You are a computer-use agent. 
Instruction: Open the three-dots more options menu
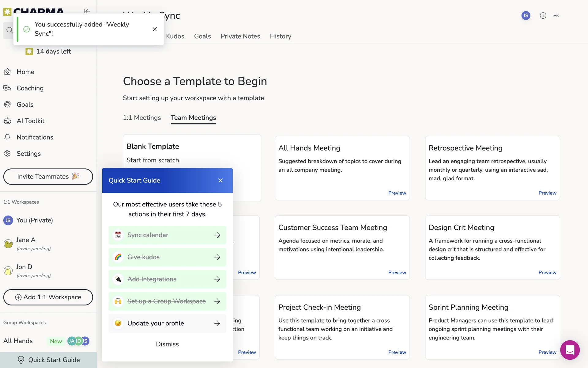coord(556,16)
